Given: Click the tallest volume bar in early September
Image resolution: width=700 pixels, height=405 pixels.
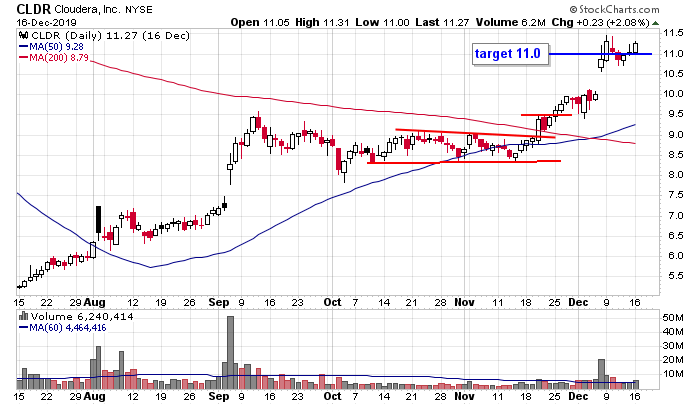Looking at the screenshot, I should click(x=230, y=352).
